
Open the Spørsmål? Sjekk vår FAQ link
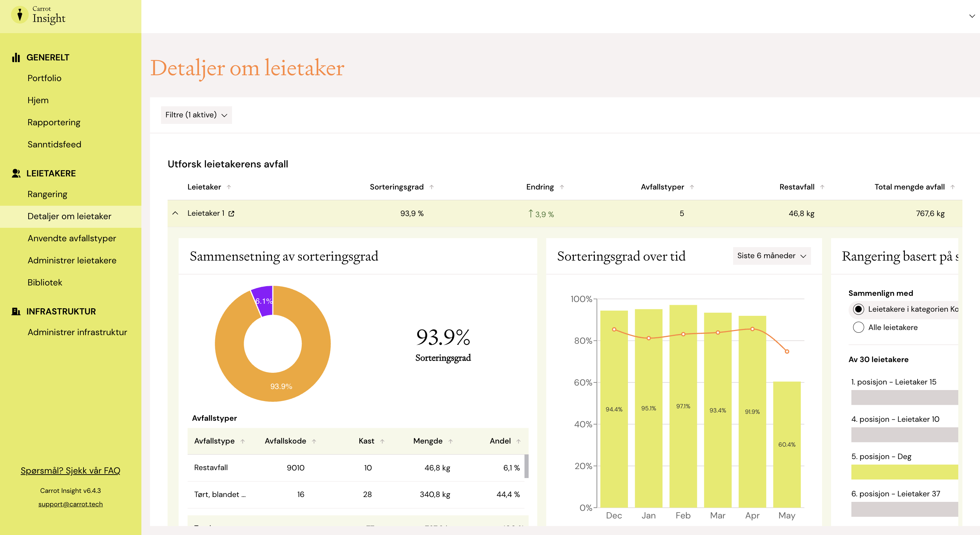point(70,471)
